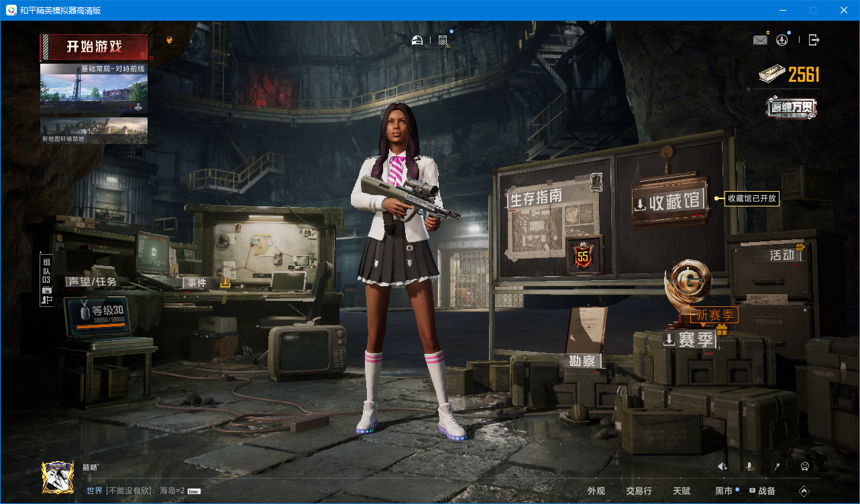The height and width of the screenshot is (504, 860).
Task: Click the flashlight/wand icon in bottom bar
Action: (777, 466)
